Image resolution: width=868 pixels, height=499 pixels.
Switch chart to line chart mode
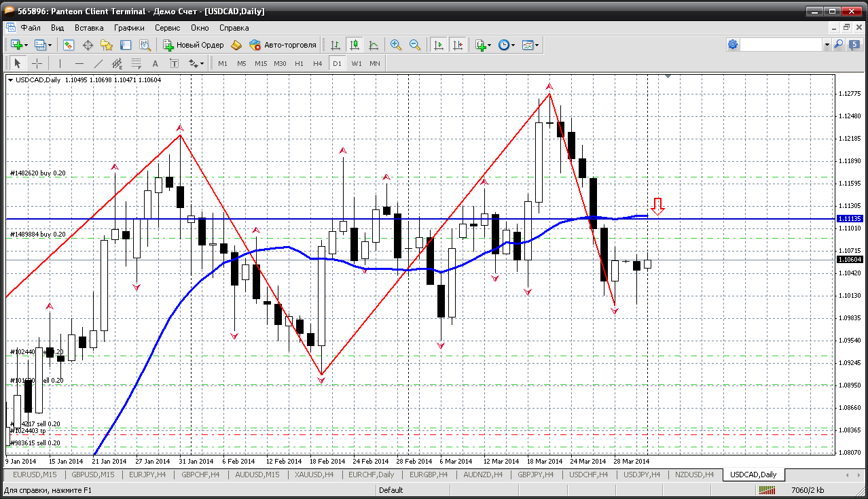(x=374, y=45)
